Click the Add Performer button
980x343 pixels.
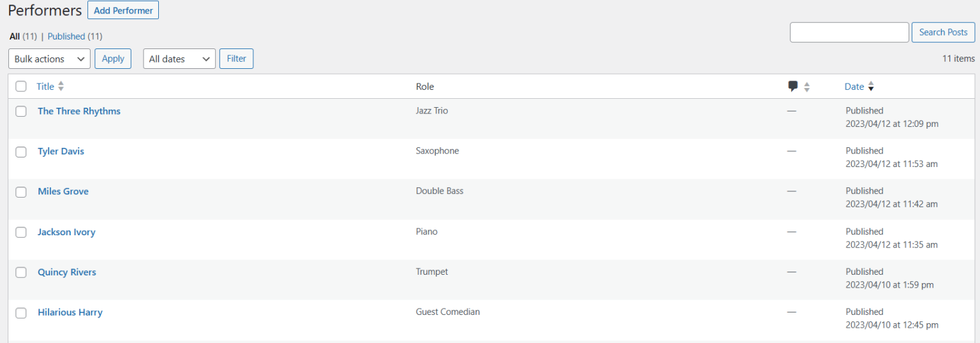(123, 10)
